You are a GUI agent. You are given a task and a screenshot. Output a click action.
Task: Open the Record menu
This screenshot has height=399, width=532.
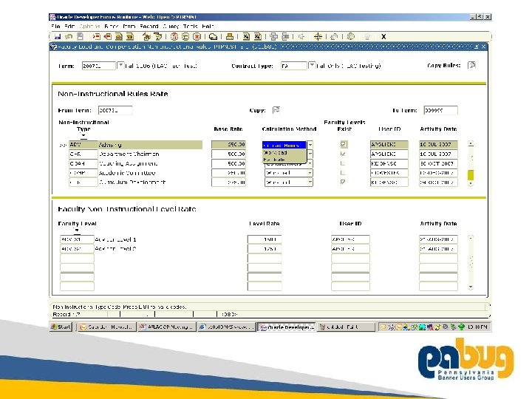click(149, 26)
